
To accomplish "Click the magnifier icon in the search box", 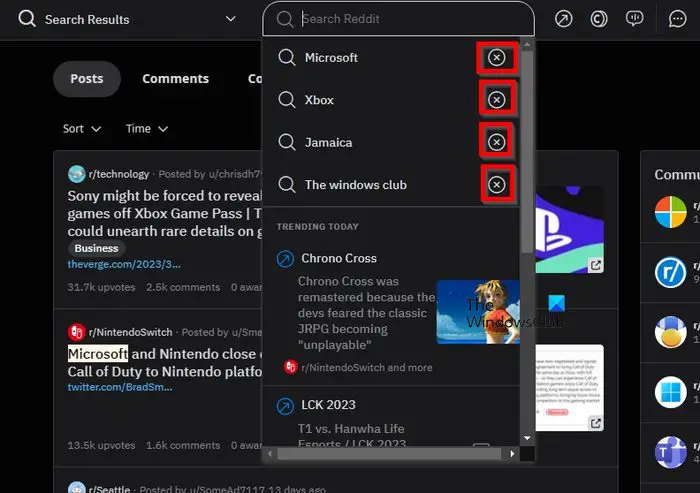I will pyautogui.click(x=285, y=19).
